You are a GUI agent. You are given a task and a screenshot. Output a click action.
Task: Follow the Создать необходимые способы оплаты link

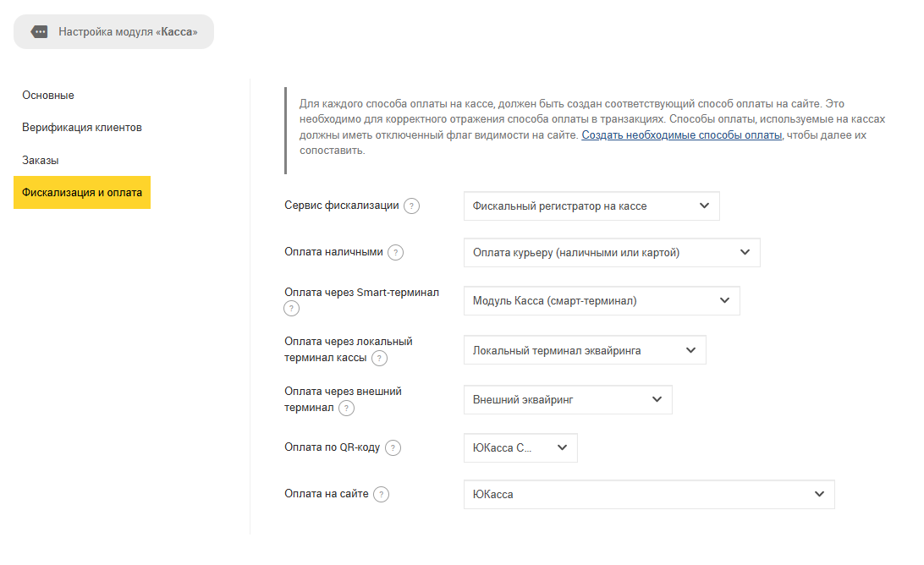click(682, 135)
